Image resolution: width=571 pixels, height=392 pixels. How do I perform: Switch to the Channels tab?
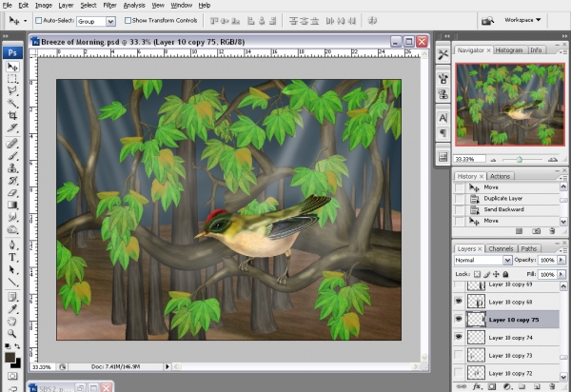(x=501, y=248)
